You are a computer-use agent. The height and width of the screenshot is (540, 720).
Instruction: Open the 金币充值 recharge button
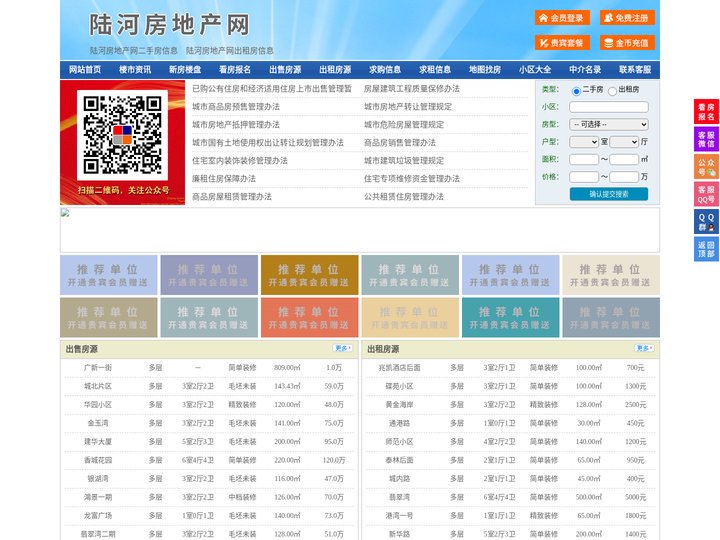[x=627, y=43]
